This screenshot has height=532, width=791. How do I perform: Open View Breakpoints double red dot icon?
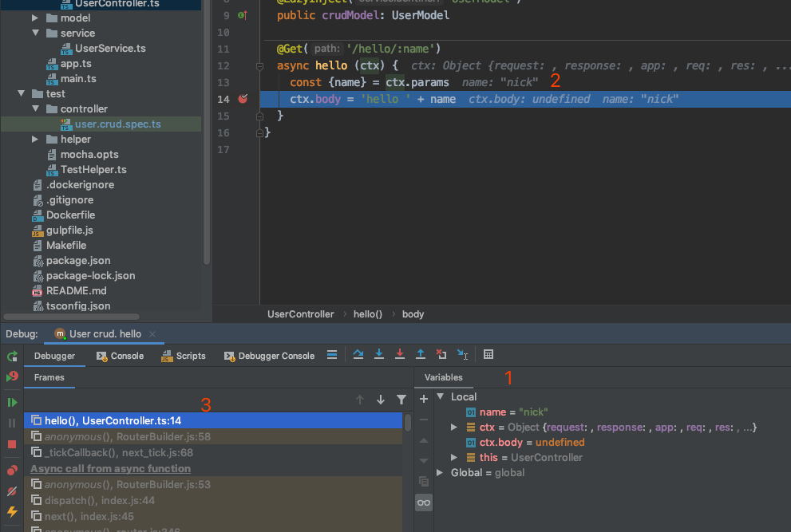[x=12, y=471]
